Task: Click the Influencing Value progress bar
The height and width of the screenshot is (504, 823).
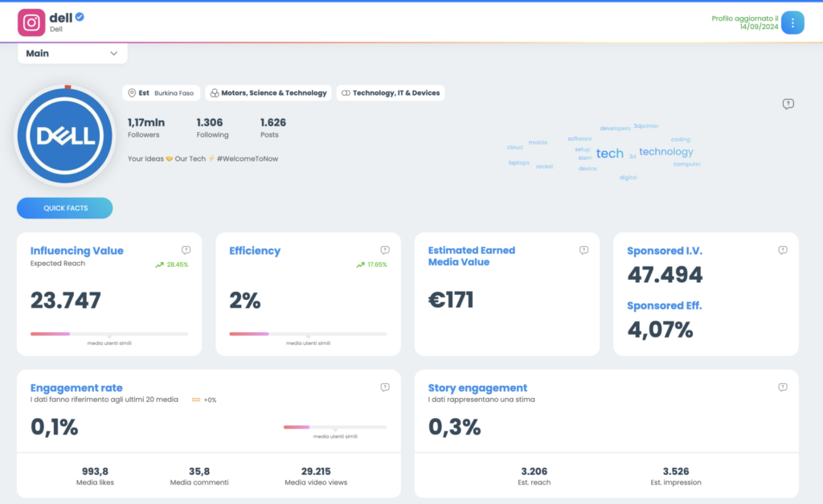Action: (109, 334)
